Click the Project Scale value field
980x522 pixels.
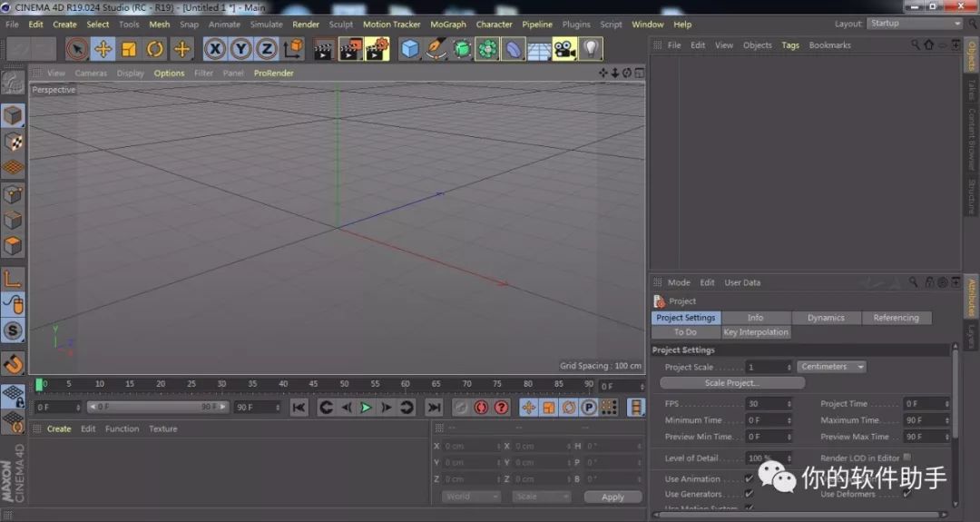point(769,367)
